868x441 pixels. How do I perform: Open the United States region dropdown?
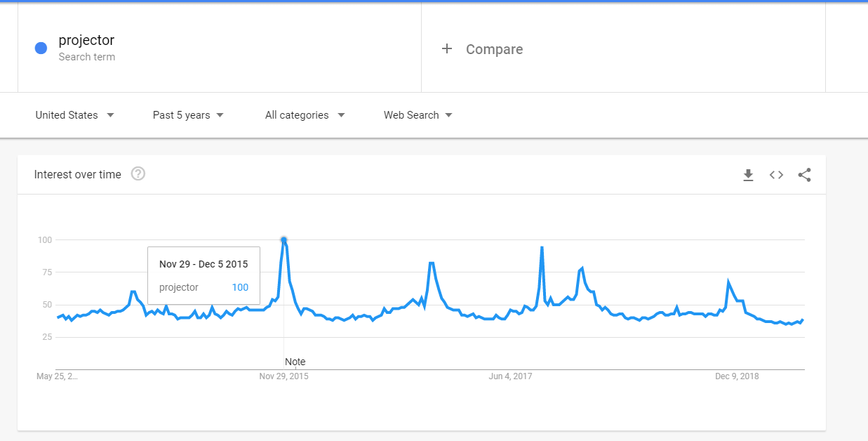[75, 115]
